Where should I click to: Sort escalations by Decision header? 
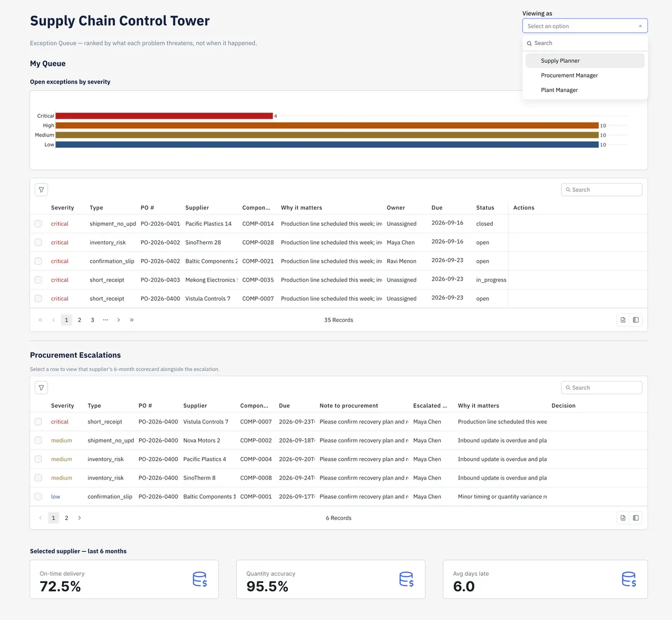tap(563, 405)
